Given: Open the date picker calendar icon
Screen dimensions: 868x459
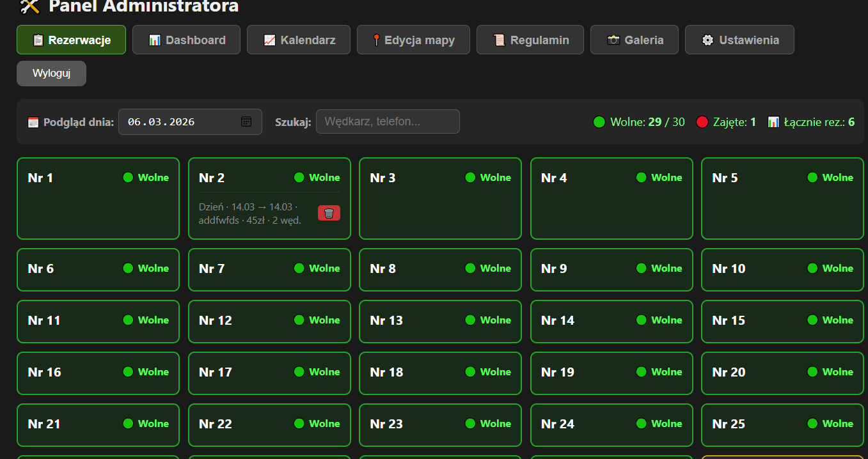Looking at the screenshot, I should tap(246, 121).
